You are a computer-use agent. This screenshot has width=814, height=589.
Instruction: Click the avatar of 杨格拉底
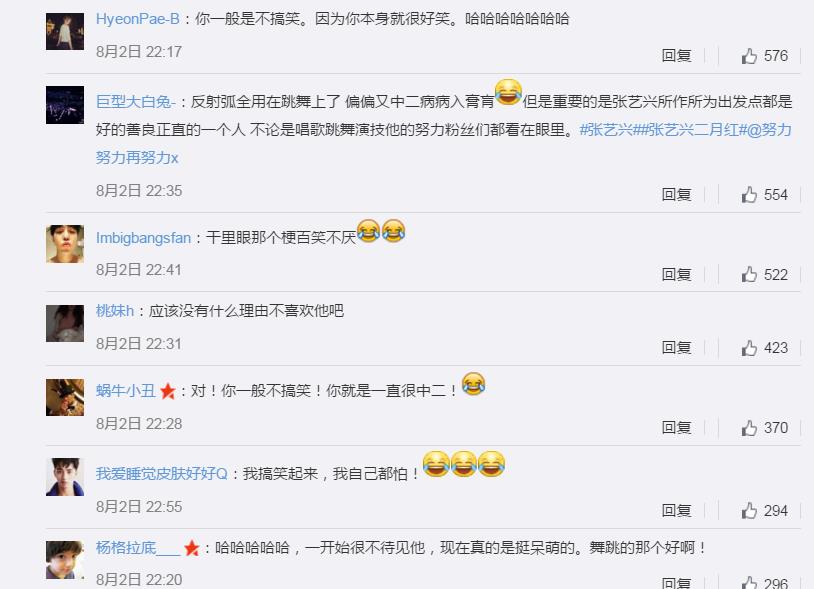[65, 559]
